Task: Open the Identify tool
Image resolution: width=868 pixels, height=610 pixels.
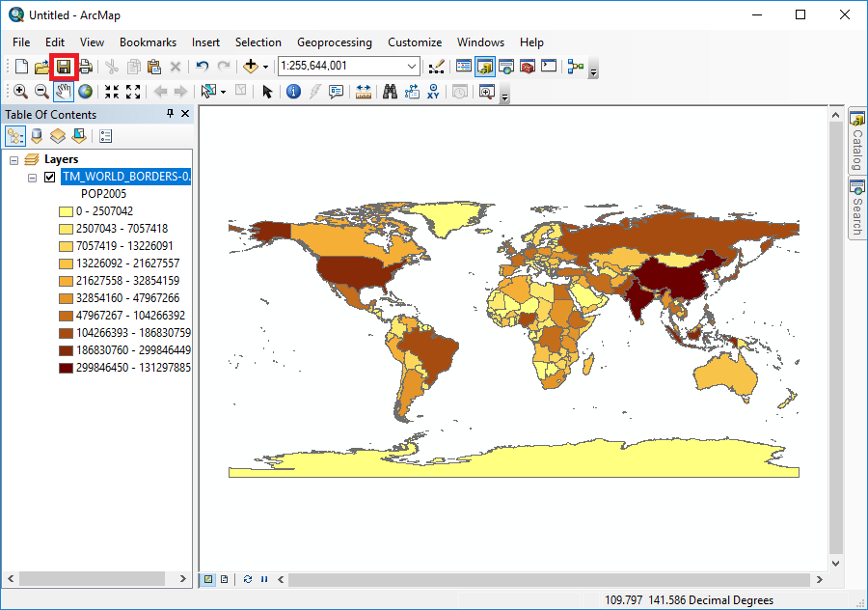Action: click(294, 91)
